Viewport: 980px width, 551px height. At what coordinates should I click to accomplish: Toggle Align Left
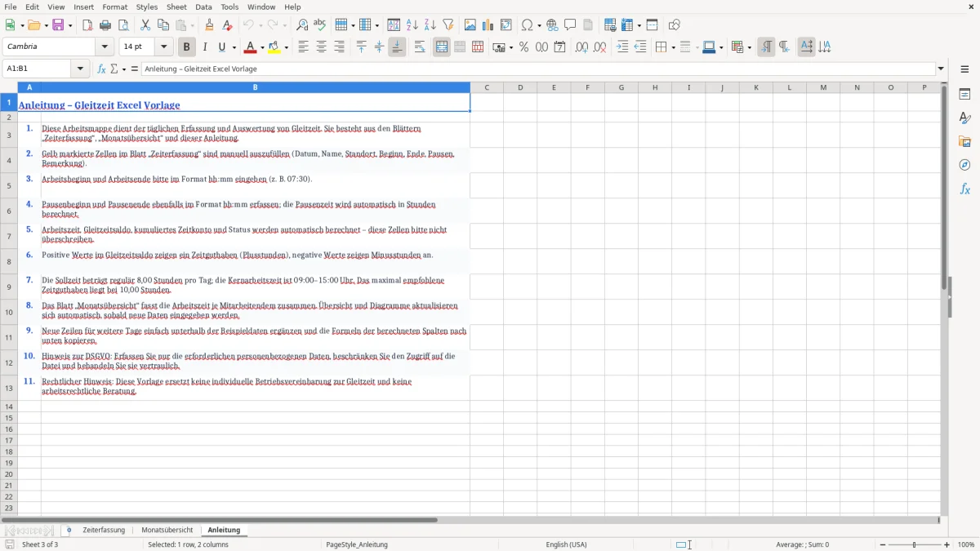303,47
